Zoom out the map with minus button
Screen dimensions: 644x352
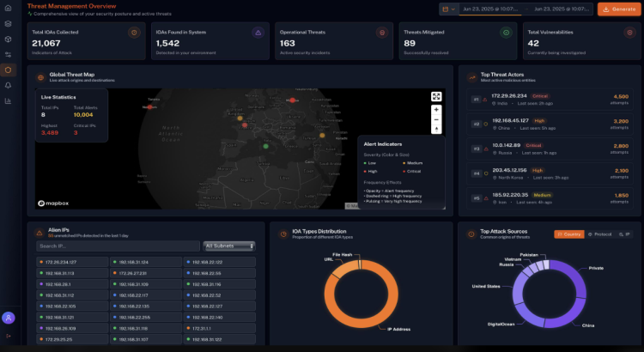(436, 119)
